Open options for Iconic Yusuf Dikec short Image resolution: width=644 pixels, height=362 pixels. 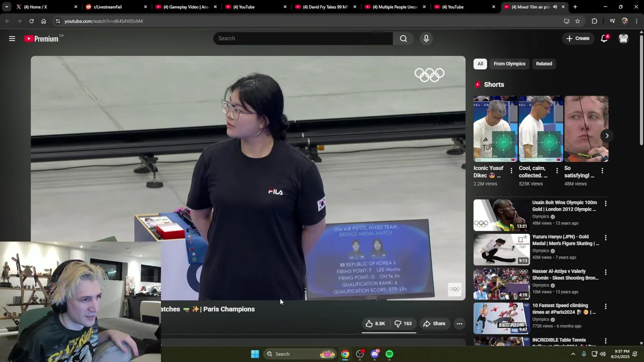tap(511, 171)
